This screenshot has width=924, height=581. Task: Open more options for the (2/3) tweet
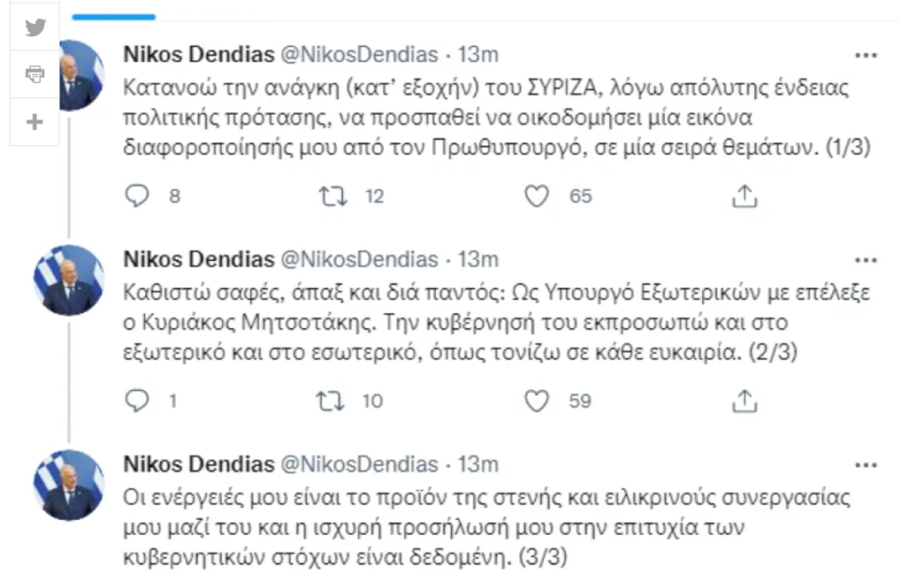point(865,261)
